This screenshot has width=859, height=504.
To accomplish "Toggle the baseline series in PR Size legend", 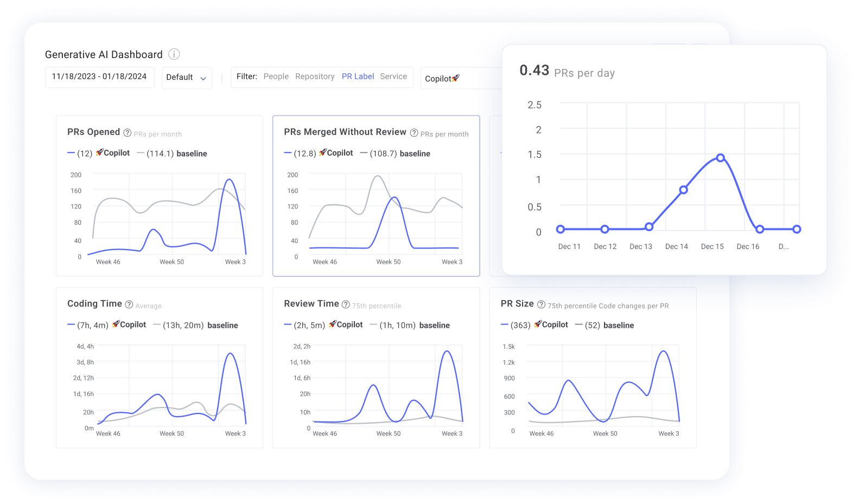I will point(605,326).
